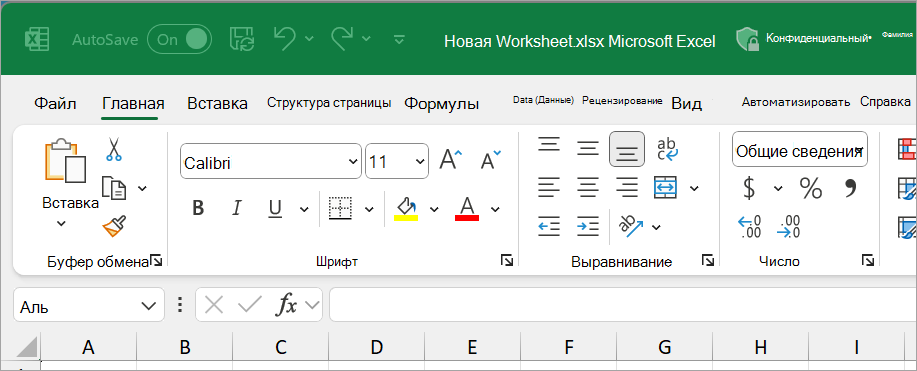Decrease font size with the smaller A icon
This screenshot has width=917, height=371.
(x=491, y=159)
